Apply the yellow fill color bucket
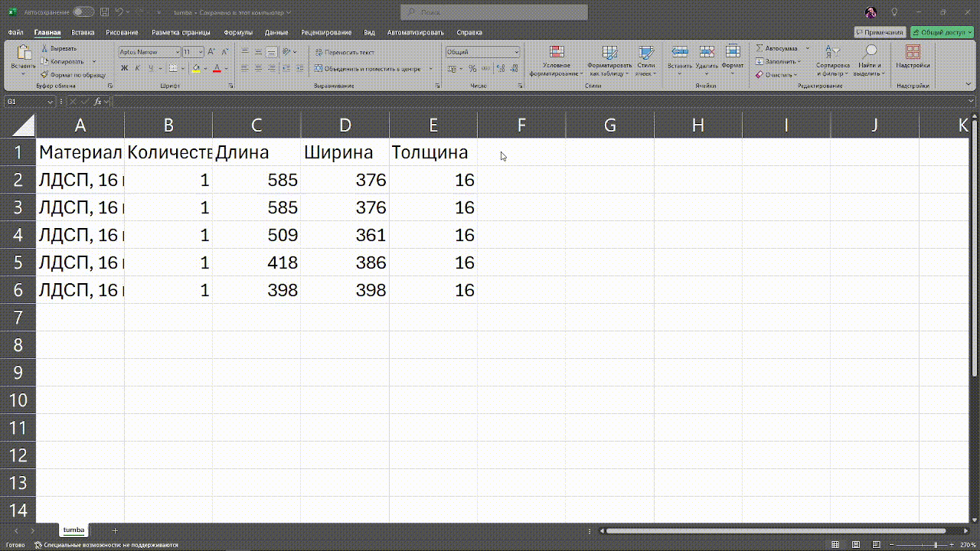980x551 pixels. pyautogui.click(x=196, y=68)
